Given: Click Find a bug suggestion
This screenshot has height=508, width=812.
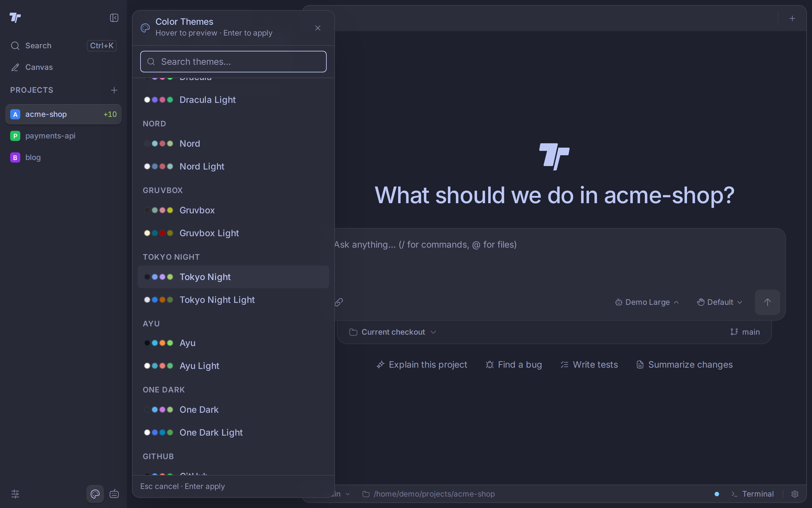Looking at the screenshot, I should click(x=514, y=364).
